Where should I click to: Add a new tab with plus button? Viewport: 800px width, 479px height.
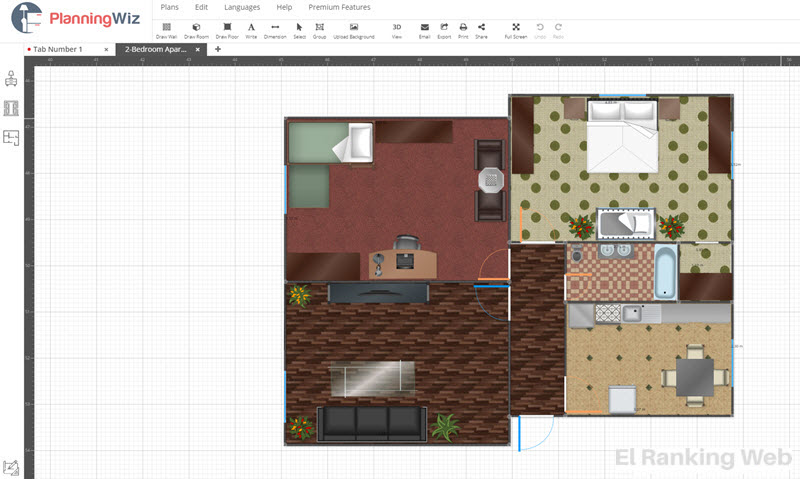[x=218, y=49]
